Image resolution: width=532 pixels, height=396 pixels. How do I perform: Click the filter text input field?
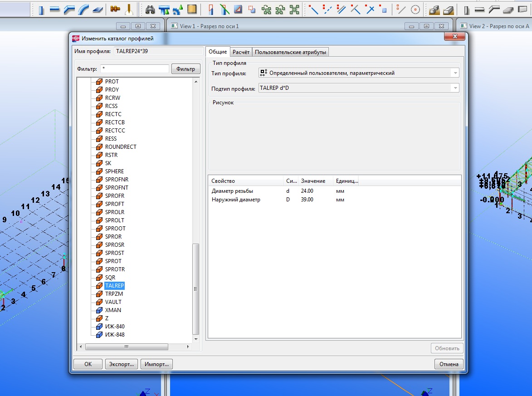pos(134,68)
